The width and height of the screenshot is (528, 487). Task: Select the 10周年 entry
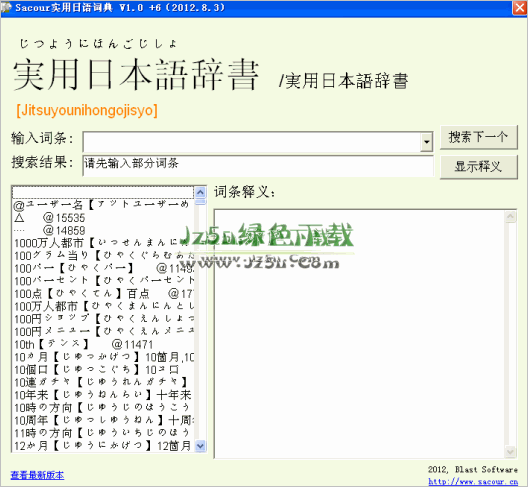[x=103, y=421]
